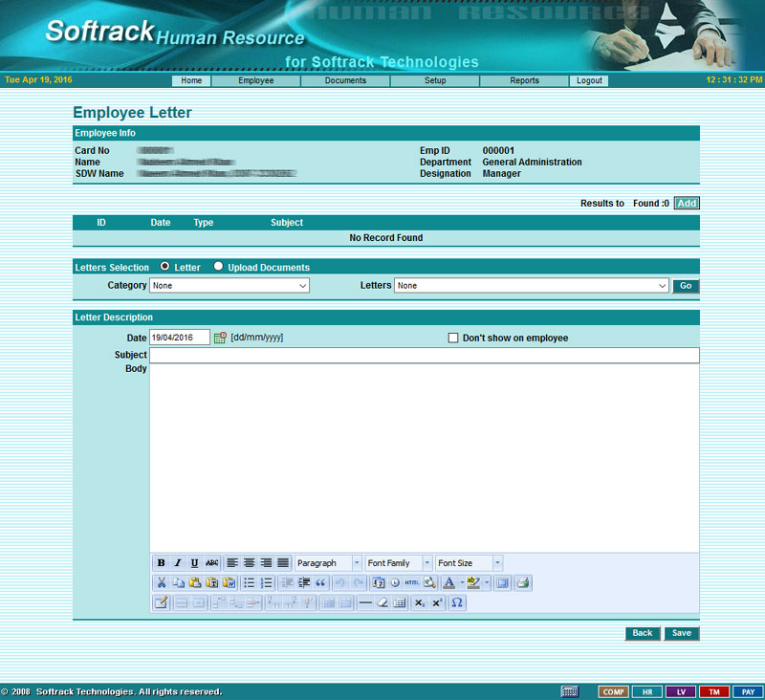Open the Category dropdown

coord(229,285)
